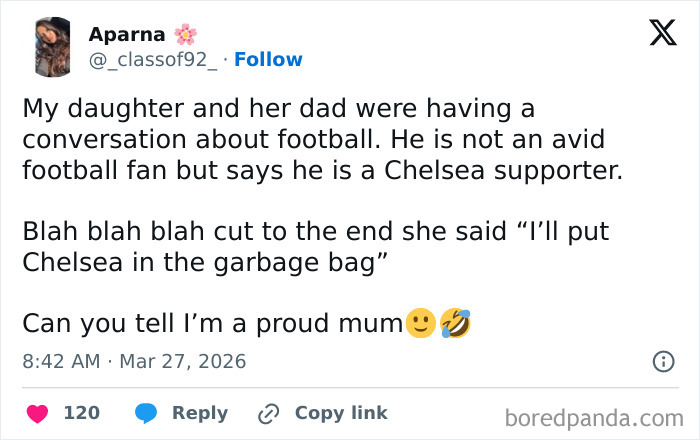Viewport: 700px width, 440px height.
Task: Click the pink flower emoji by Aparna
Action: [x=186, y=34]
